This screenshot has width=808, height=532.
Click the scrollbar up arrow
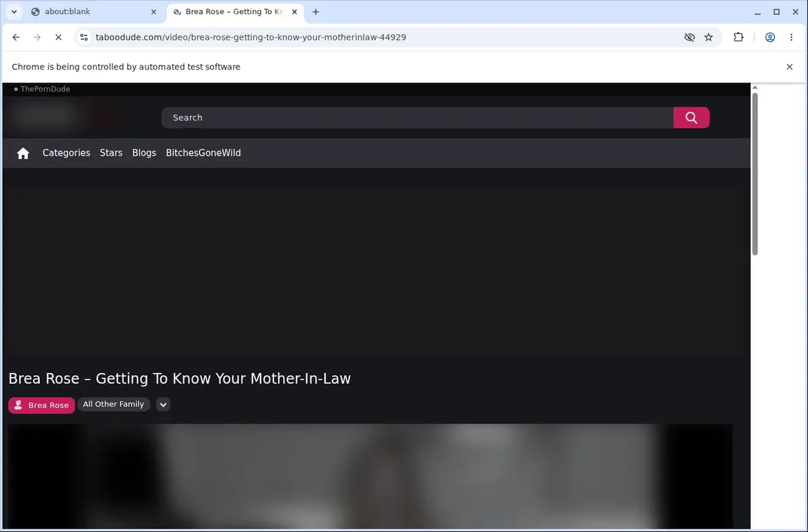755,88
